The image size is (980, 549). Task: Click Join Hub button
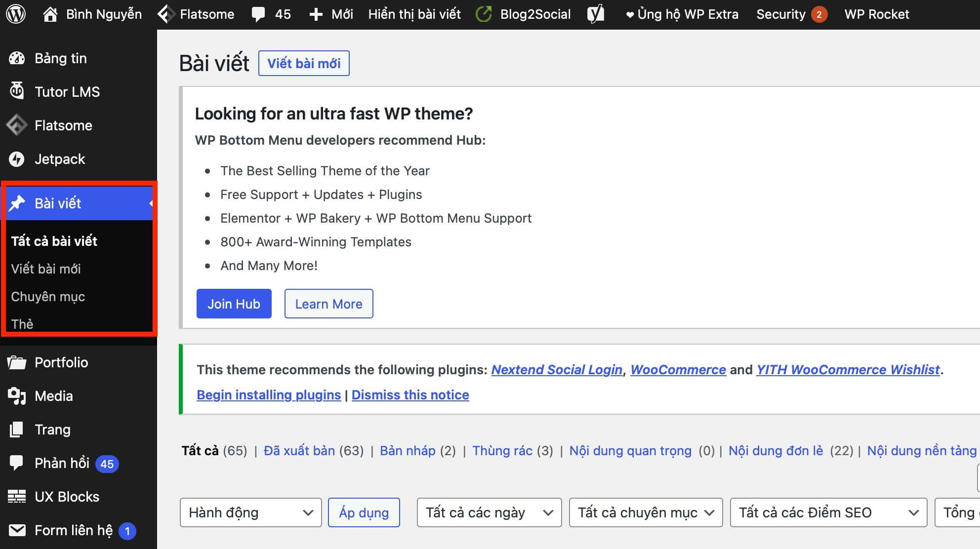pos(234,304)
